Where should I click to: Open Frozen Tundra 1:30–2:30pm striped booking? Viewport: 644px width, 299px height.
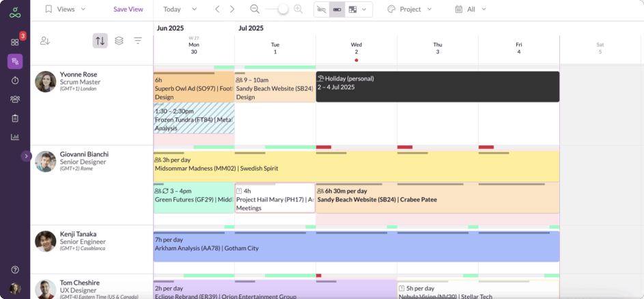(x=194, y=118)
